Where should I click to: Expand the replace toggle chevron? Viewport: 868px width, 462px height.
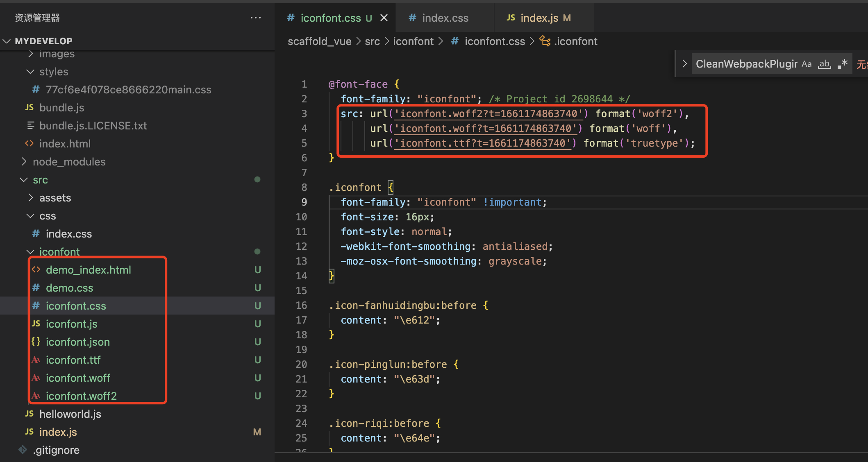pyautogui.click(x=684, y=64)
